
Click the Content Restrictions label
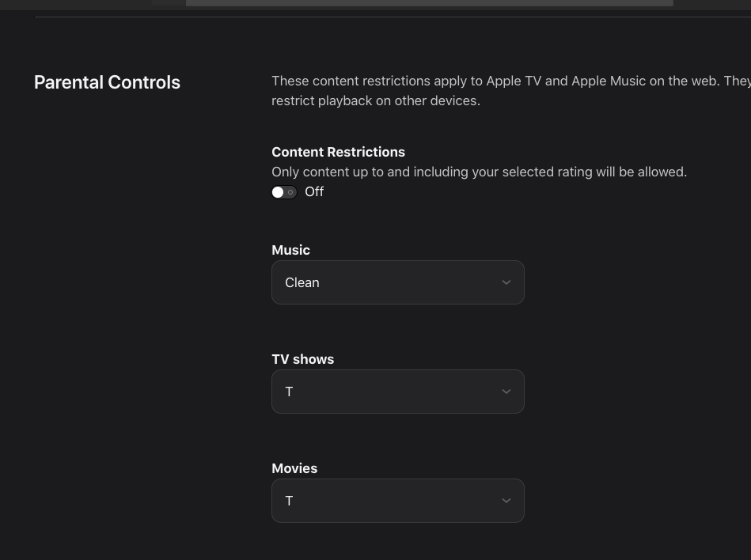338,152
